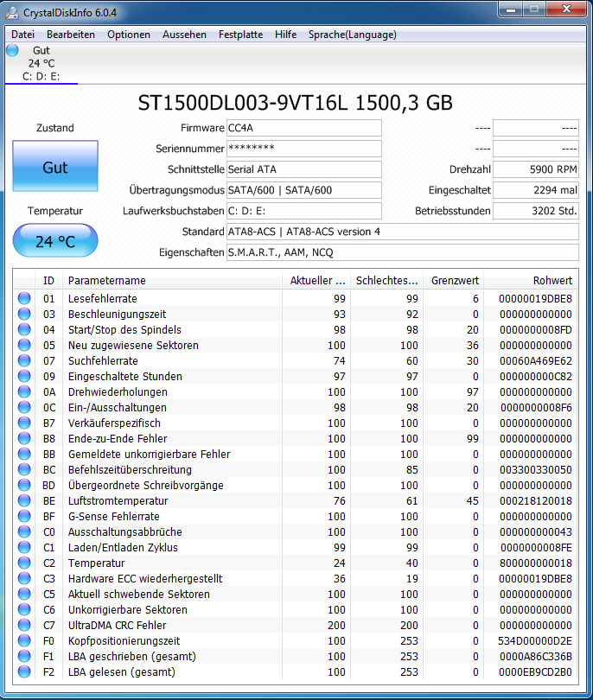
Task: Click status orb for Suchfehlerrate row
Action: pos(24,360)
